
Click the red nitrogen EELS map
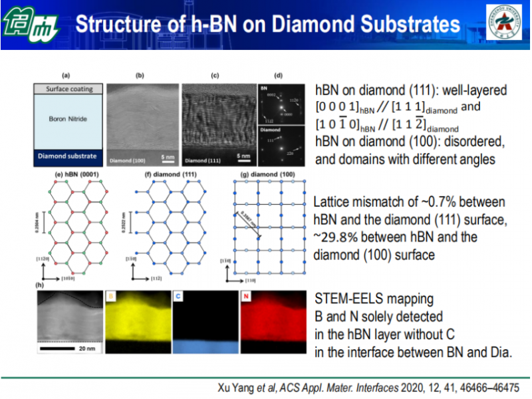point(274,321)
